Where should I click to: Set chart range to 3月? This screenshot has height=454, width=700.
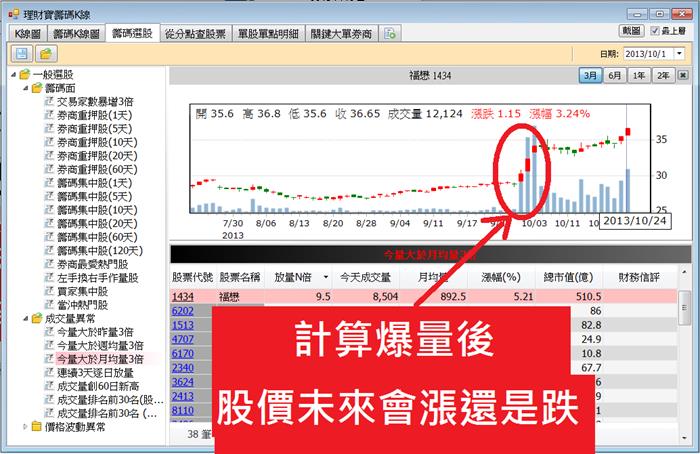coord(590,75)
